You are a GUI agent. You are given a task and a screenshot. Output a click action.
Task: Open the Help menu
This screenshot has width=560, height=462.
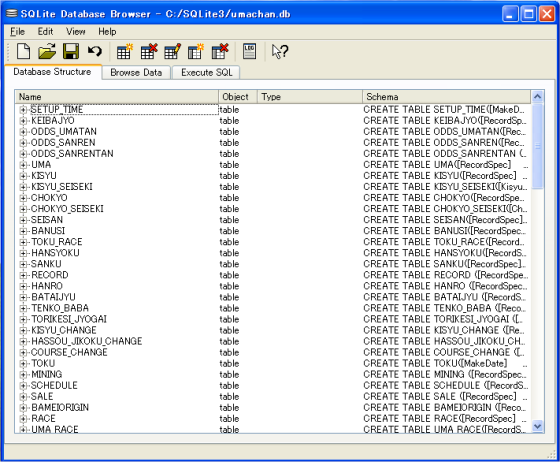click(107, 32)
